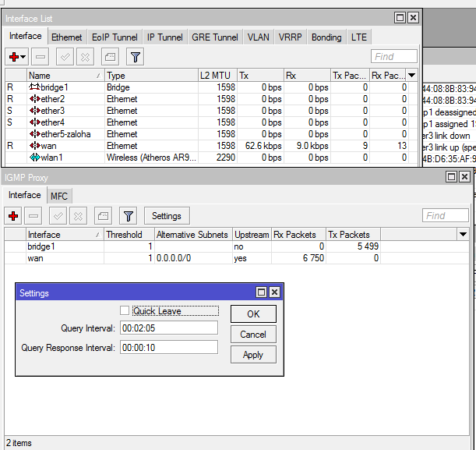476x450 pixels.
Task: Enable the Quick Leave checkbox
Action: [125, 310]
